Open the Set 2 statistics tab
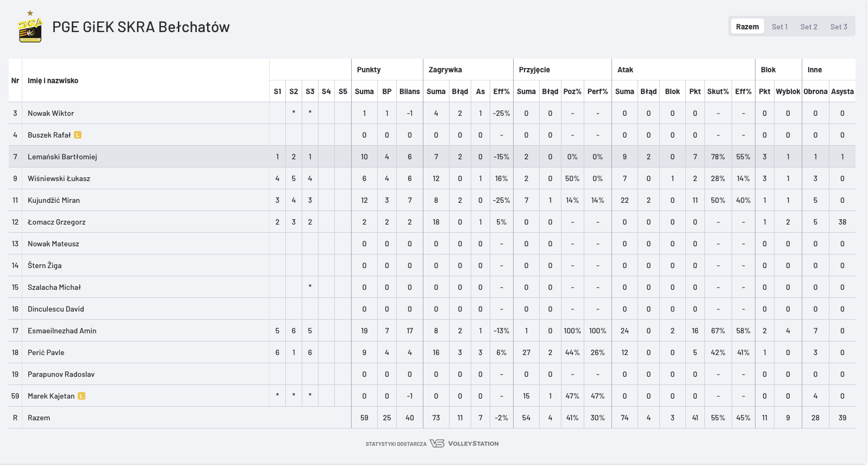 tap(808, 27)
